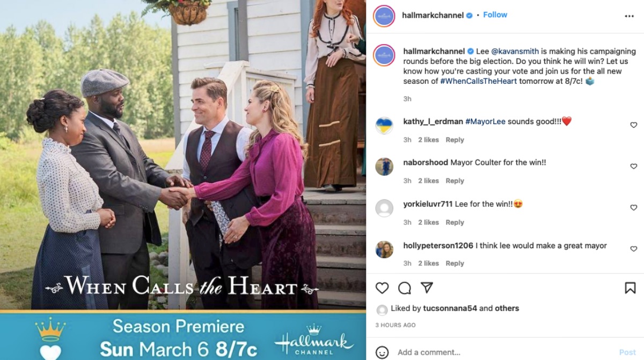
Task: View kathy_l_erdman's profile avatar
Action: point(384,125)
